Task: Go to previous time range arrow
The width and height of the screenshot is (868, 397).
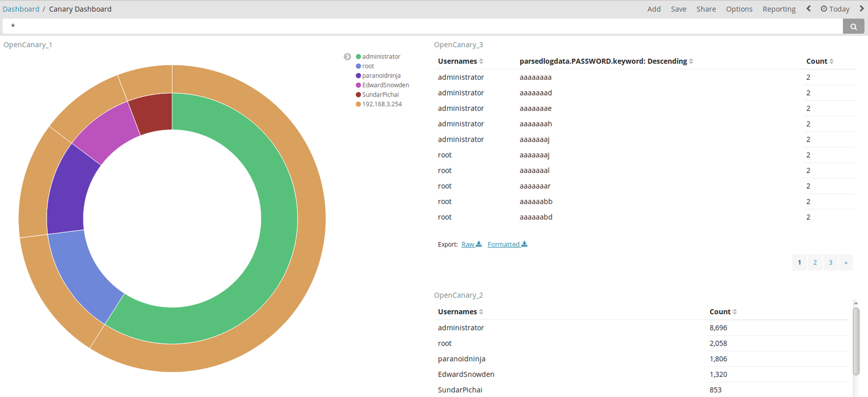Action: click(x=808, y=9)
